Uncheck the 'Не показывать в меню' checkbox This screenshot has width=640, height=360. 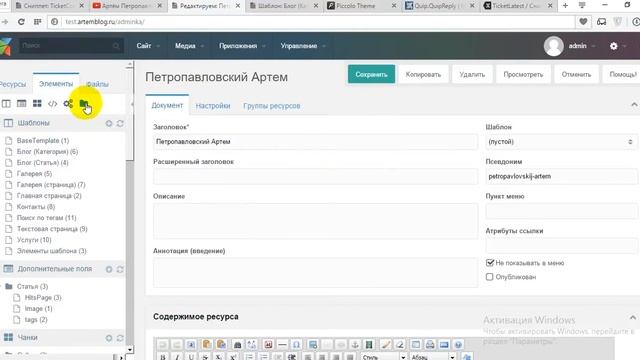[490, 263]
